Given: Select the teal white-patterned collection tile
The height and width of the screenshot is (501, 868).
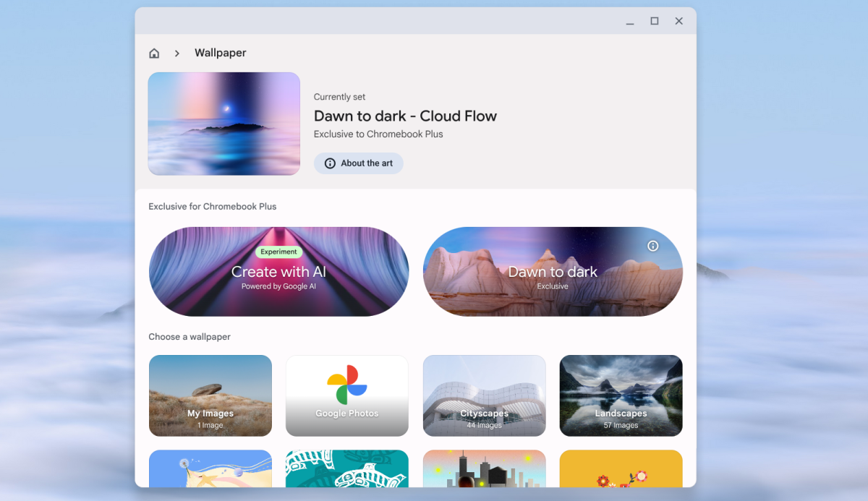Looking at the screenshot, I should click(x=347, y=468).
